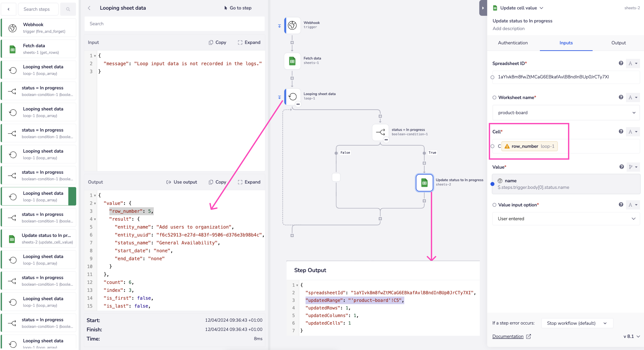Open help icon for Spreadsheet ID field
Viewport: 644px width, 350px height.
coord(621,63)
